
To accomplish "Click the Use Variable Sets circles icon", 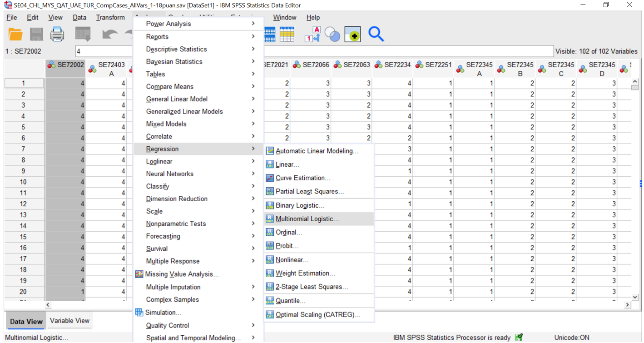I will [332, 35].
